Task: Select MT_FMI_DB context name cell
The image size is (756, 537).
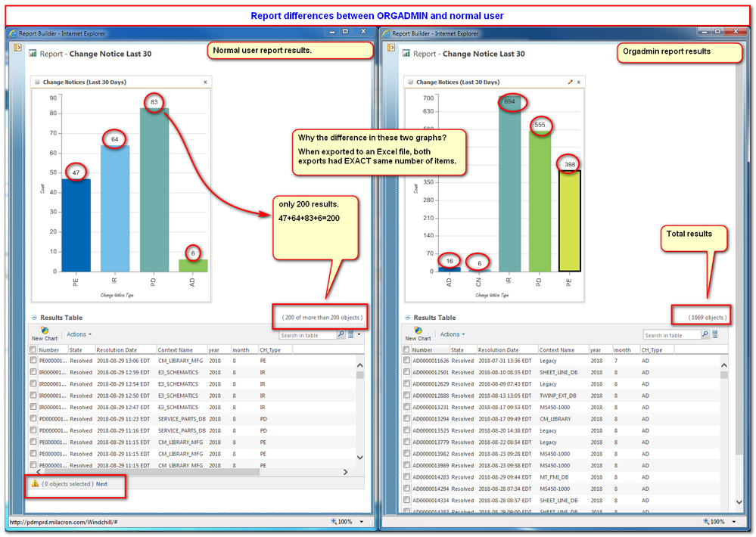Action: click(x=554, y=476)
